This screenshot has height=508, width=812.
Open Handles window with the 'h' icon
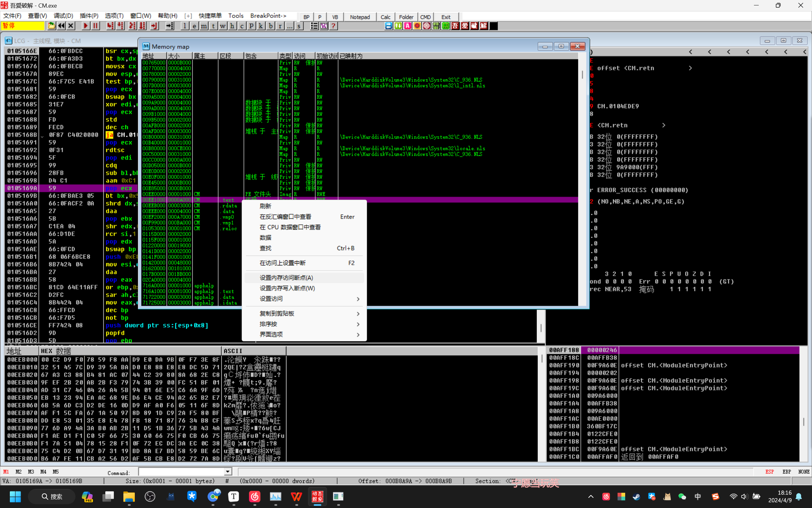pyautogui.click(x=232, y=26)
